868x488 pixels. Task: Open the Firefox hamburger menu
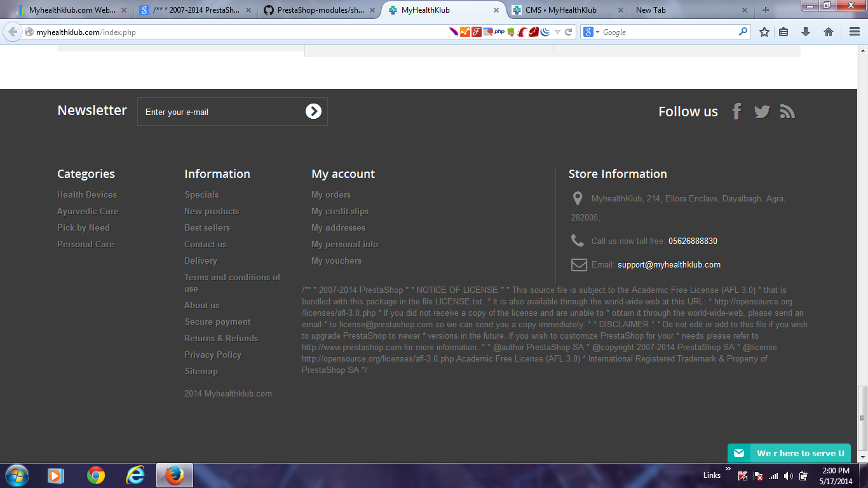click(855, 32)
